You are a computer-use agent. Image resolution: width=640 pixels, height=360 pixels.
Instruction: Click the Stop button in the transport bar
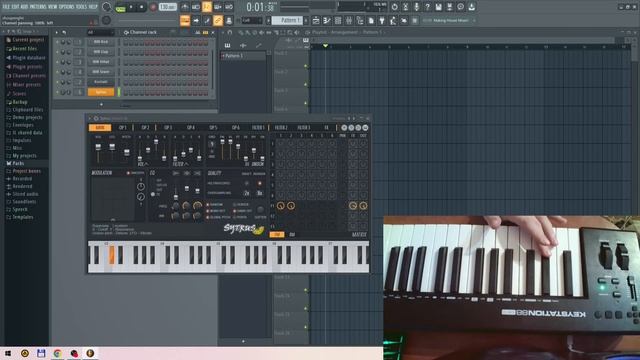coord(142,7)
